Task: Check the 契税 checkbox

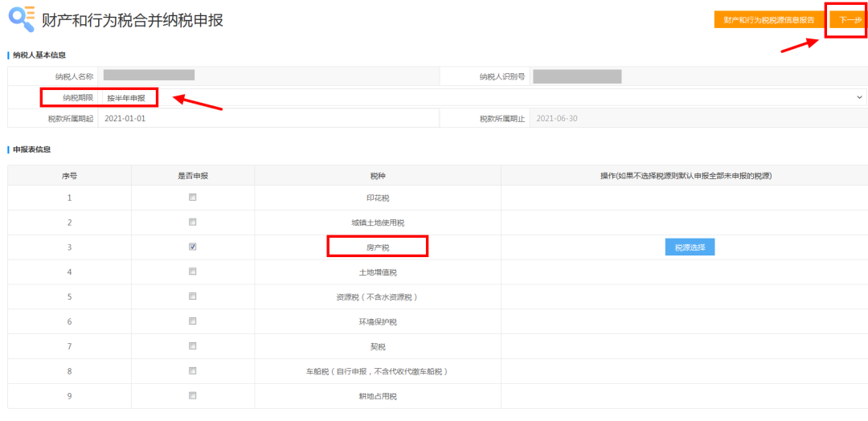Action: [193, 346]
